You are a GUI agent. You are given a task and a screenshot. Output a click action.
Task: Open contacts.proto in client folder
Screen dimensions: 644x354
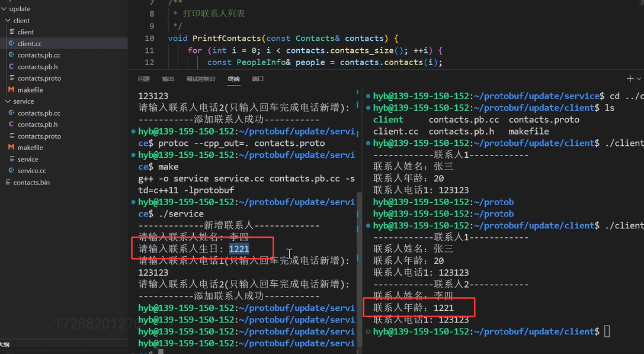tap(39, 78)
